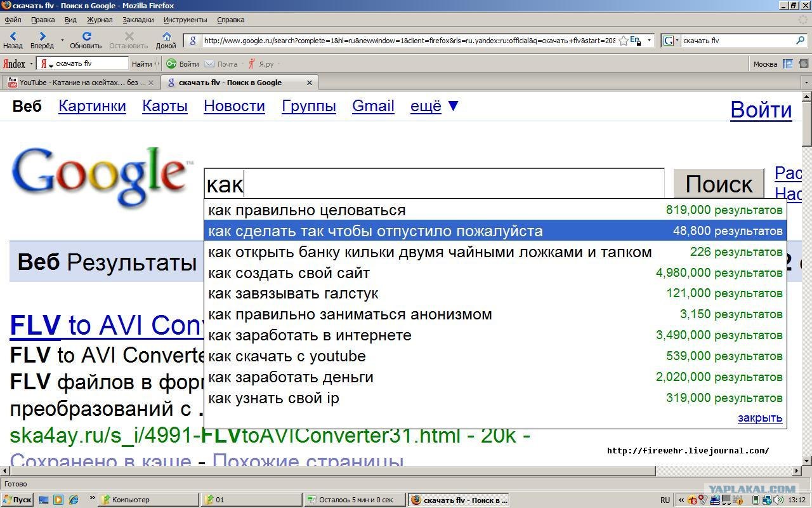812x508 pixels.
Task: Switch to the Компьютер taskbar window
Action: coord(148,500)
